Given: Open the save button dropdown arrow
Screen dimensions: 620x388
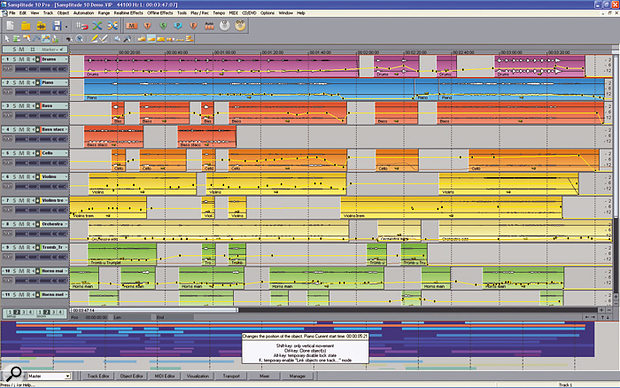Looking at the screenshot, I should (x=66, y=26).
